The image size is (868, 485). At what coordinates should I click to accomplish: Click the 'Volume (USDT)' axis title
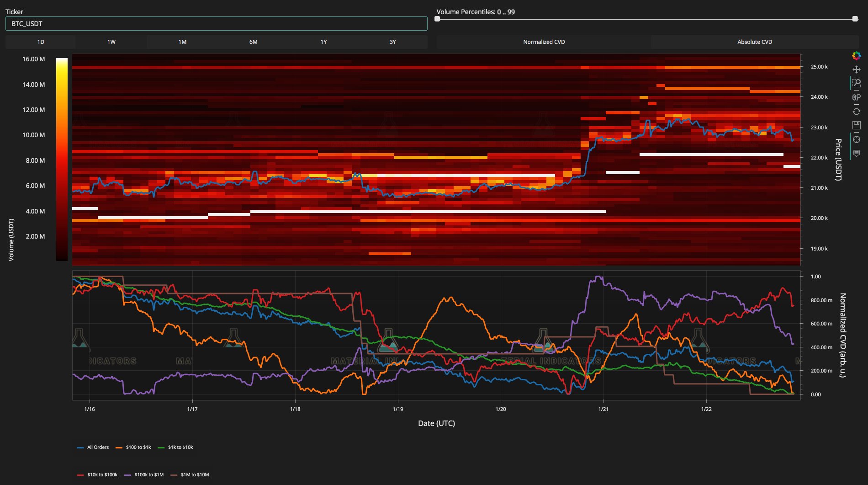point(11,240)
